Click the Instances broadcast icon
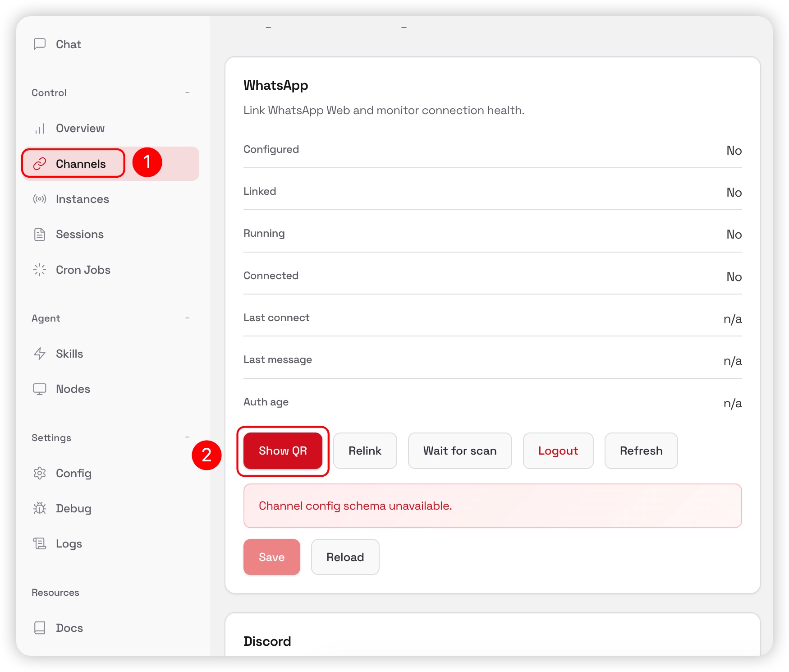This screenshot has height=672, width=789. pos(40,199)
